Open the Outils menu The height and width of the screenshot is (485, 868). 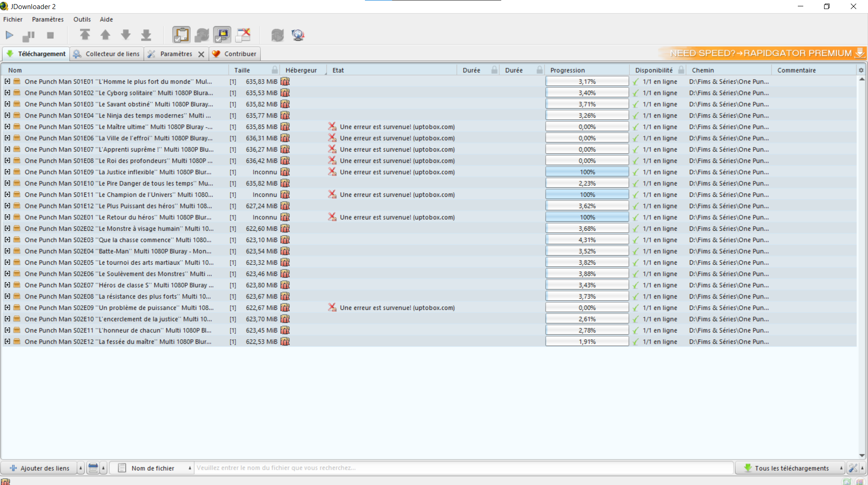pyautogui.click(x=82, y=19)
